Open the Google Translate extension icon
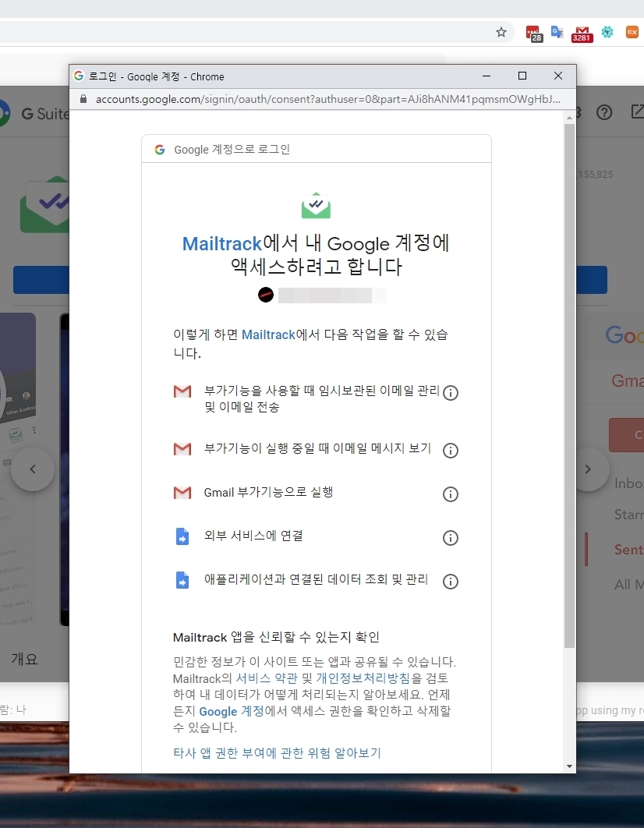The height and width of the screenshot is (828, 644). pyautogui.click(x=557, y=32)
